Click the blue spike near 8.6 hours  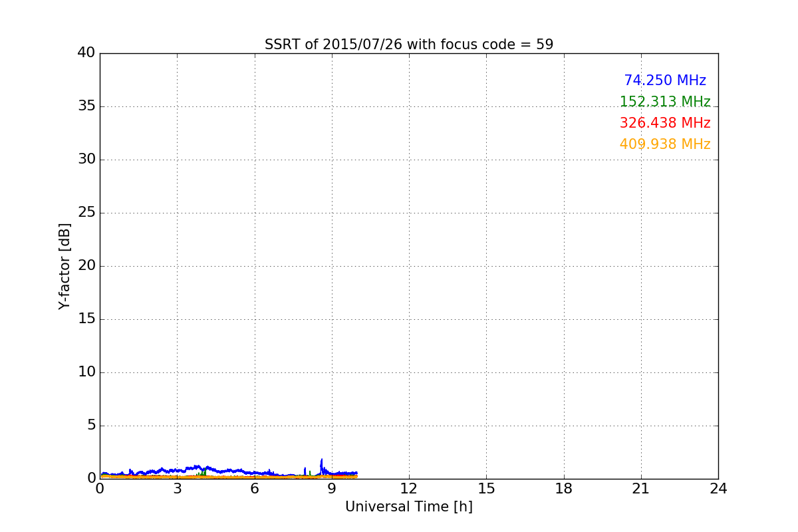[x=321, y=465]
